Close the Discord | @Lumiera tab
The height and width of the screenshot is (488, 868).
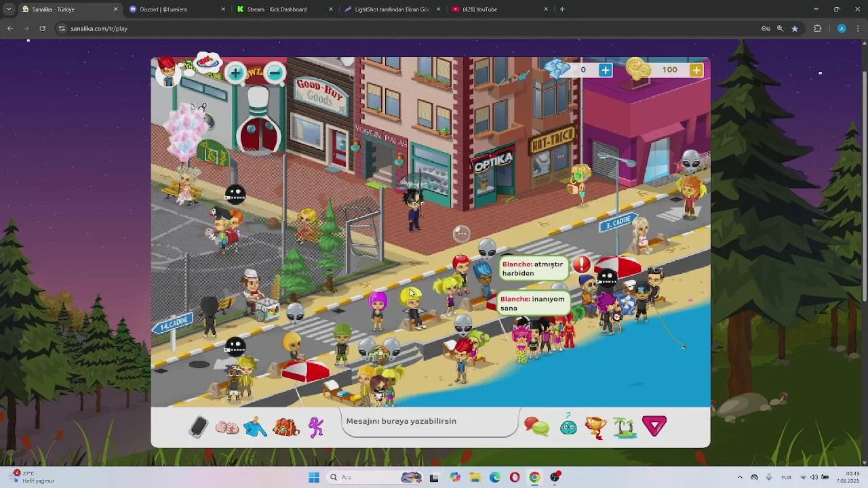coord(223,9)
